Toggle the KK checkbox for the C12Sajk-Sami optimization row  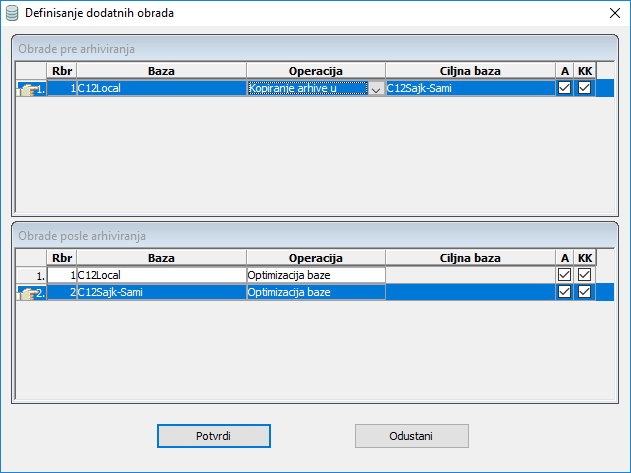coord(585,292)
